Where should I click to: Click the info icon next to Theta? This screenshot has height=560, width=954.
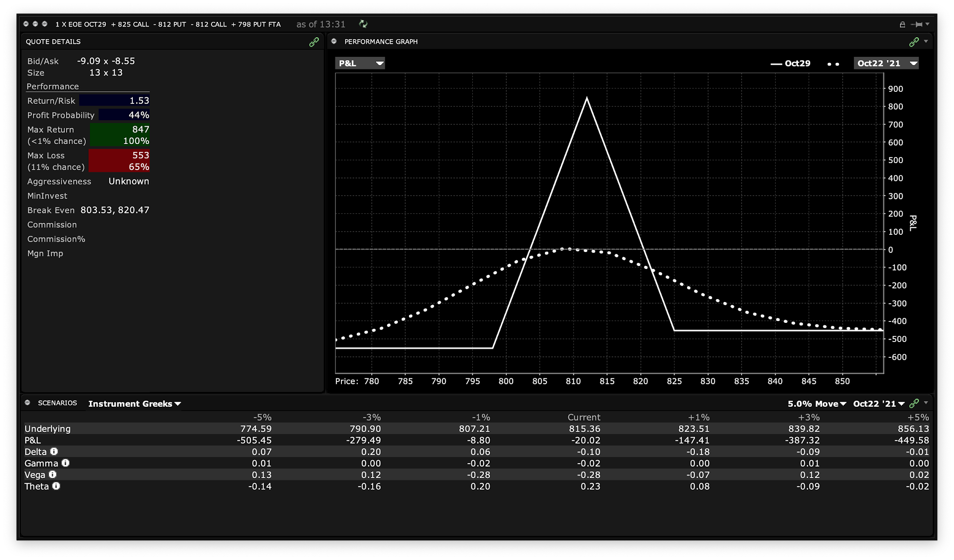pos(56,486)
